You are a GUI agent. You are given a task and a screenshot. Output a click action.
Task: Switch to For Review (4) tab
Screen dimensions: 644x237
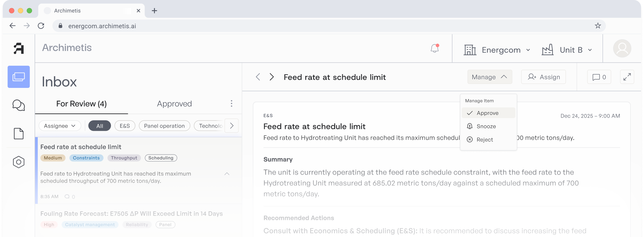82,104
